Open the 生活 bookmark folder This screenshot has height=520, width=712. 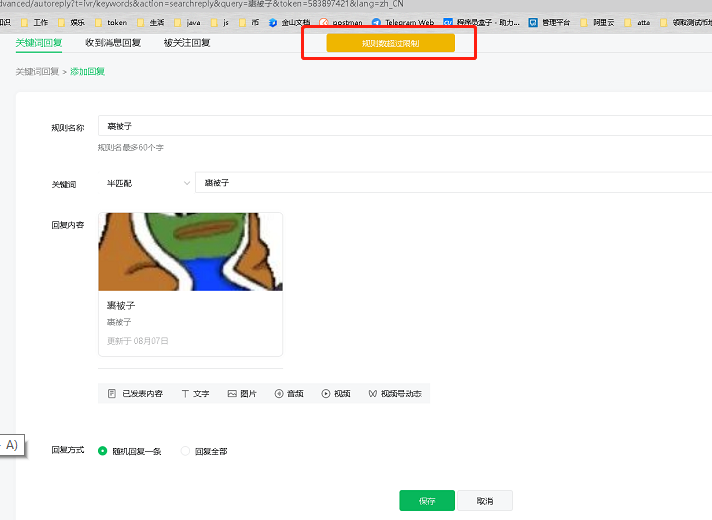(151, 23)
